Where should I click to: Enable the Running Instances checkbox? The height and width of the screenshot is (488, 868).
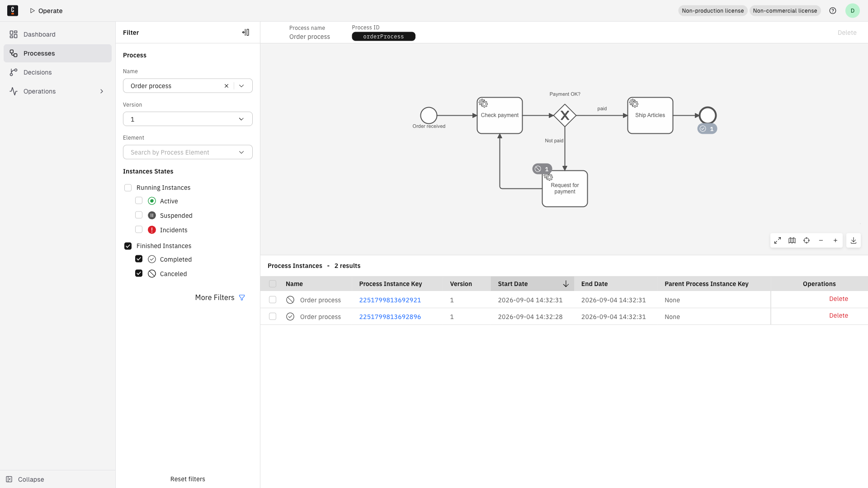[128, 188]
